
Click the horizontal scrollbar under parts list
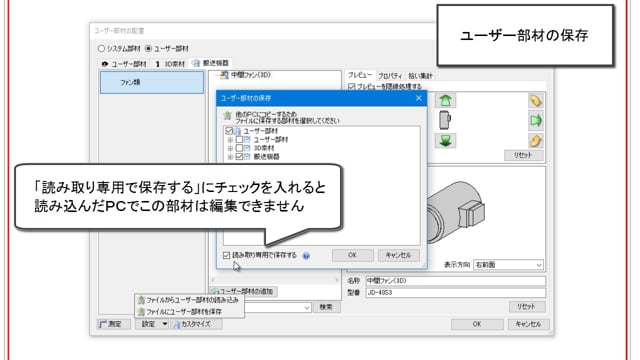click(x=275, y=280)
